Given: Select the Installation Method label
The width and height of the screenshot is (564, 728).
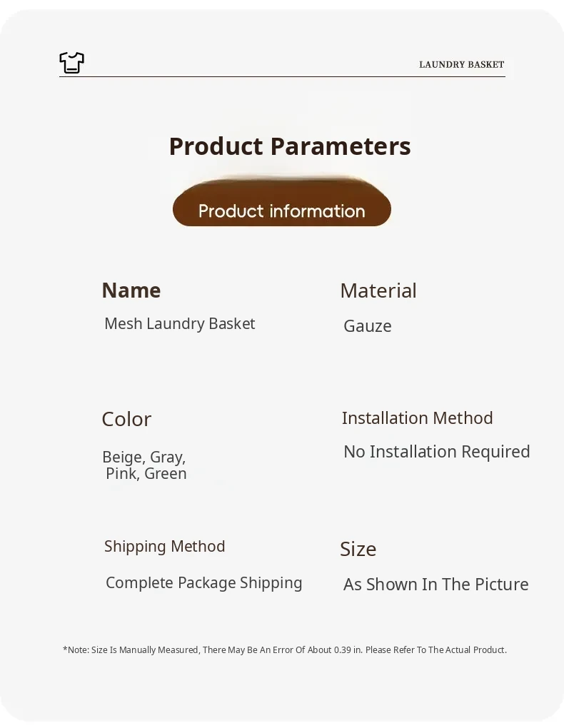Looking at the screenshot, I should point(417,418).
